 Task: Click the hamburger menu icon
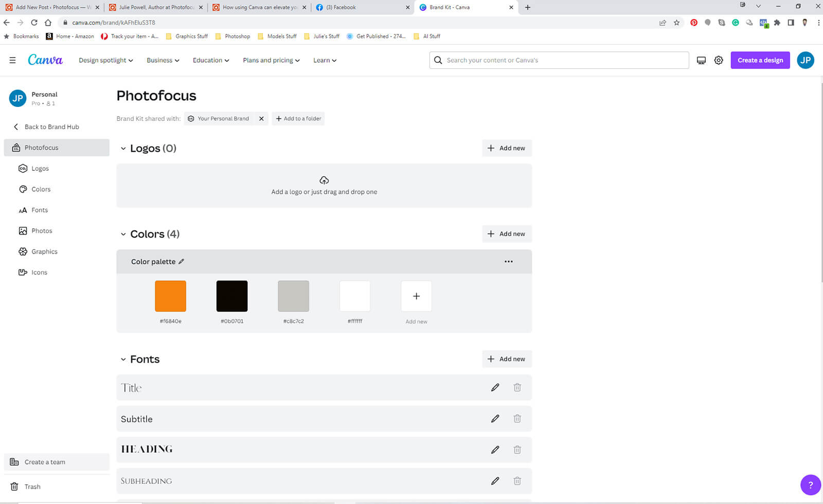coord(12,60)
